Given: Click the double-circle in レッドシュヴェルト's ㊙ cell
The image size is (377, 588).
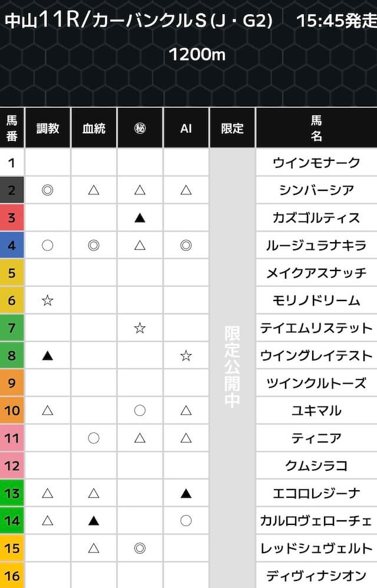Looking at the screenshot, I should coord(140,549).
